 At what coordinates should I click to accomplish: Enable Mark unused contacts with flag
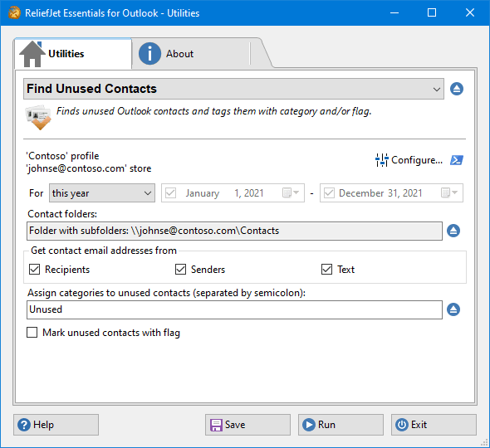tap(32, 333)
